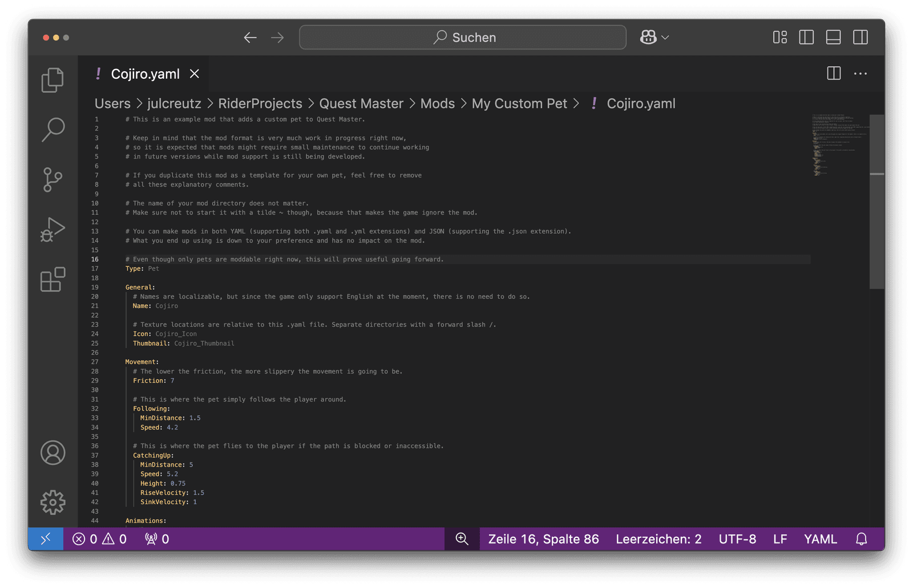Open remote window from status bar
The image size is (913, 588).
(46, 539)
